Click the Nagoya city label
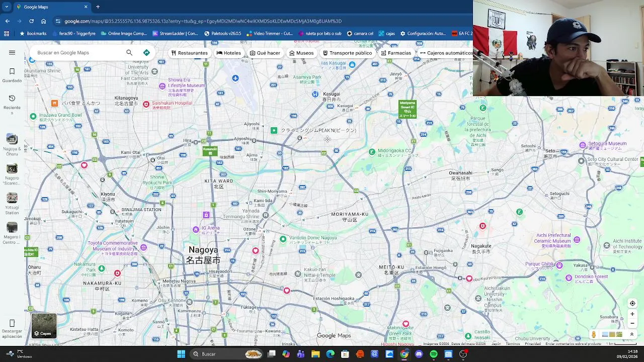644x362 pixels. click(203, 254)
